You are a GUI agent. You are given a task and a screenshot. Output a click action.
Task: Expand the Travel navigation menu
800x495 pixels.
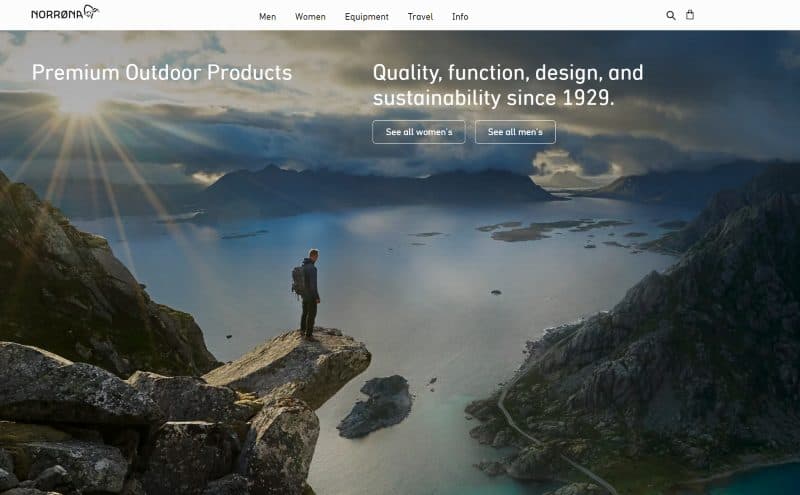click(x=420, y=17)
